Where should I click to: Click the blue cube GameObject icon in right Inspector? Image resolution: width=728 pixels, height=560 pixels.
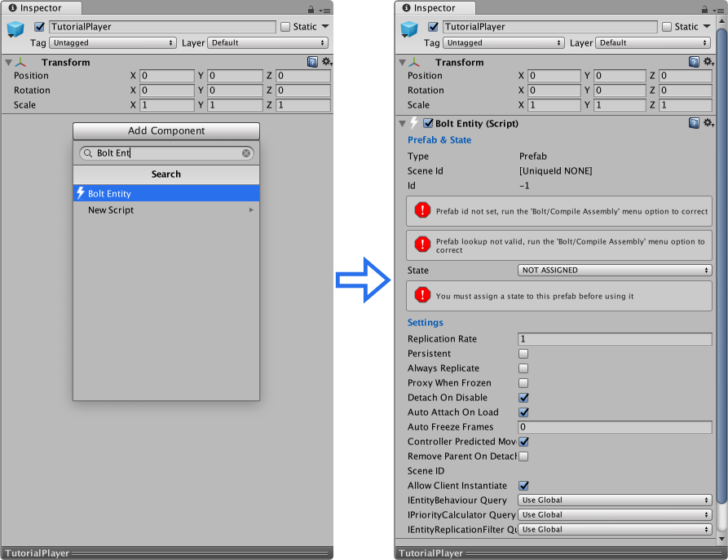pos(409,29)
